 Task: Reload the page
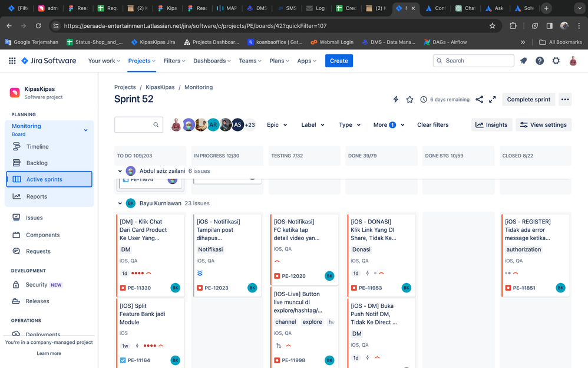38,26
